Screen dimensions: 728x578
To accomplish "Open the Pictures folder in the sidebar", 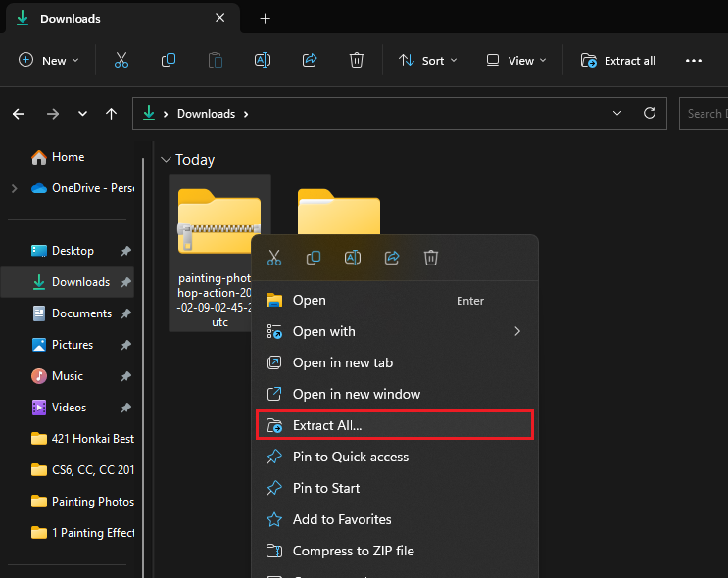I will 73,345.
